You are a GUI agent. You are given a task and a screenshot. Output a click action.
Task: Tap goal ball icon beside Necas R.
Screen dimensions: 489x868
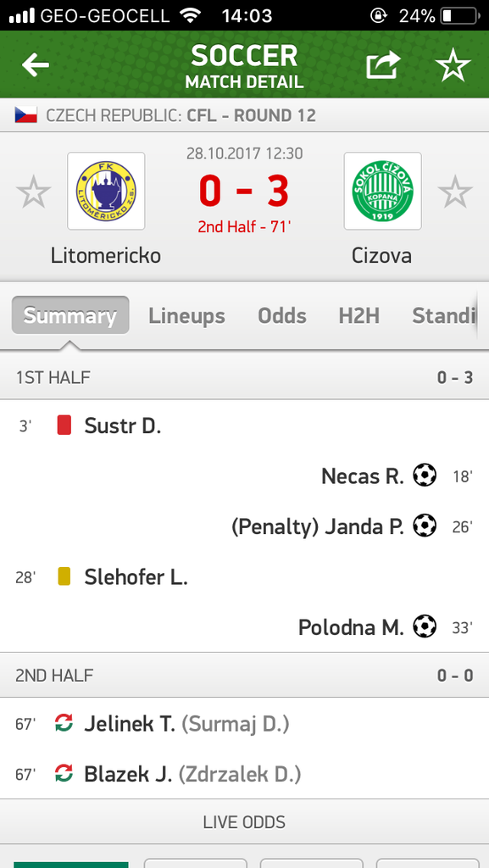click(425, 475)
